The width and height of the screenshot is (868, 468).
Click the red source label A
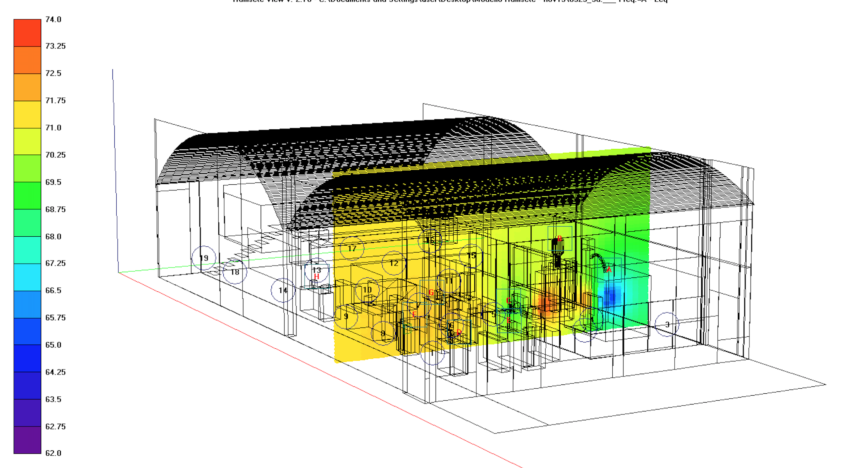(609, 270)
